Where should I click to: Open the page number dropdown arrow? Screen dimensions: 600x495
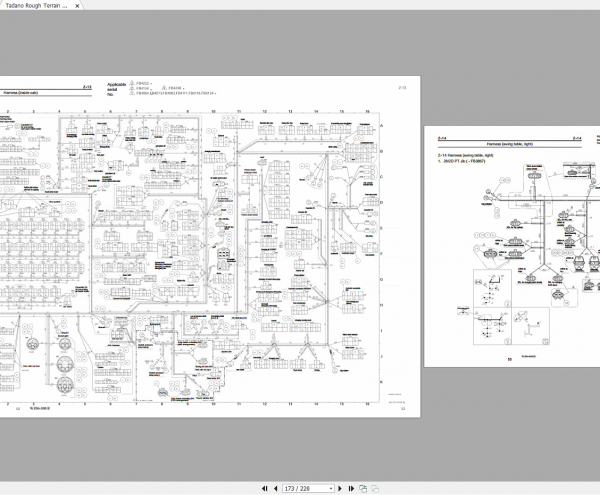pyautogui.click(x=331, y=489)
